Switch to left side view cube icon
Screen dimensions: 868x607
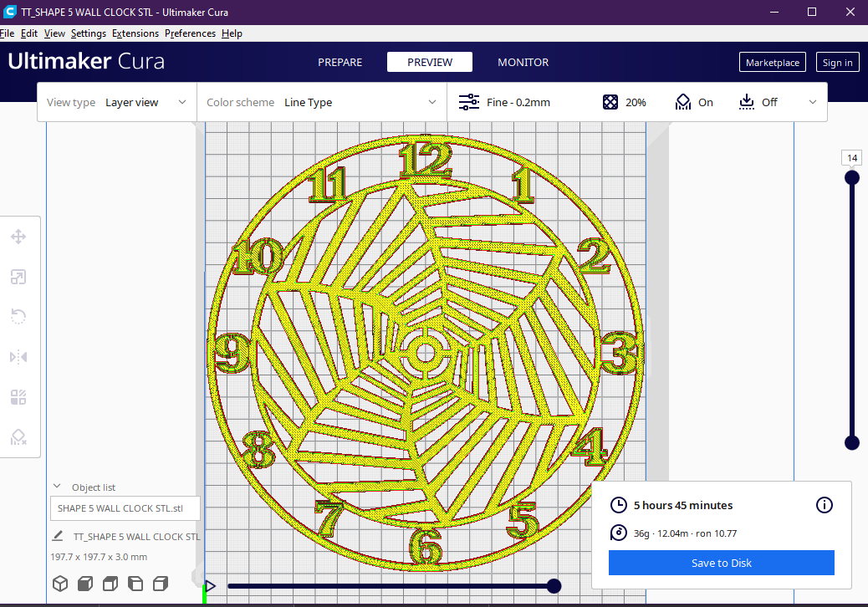[135, 584]
